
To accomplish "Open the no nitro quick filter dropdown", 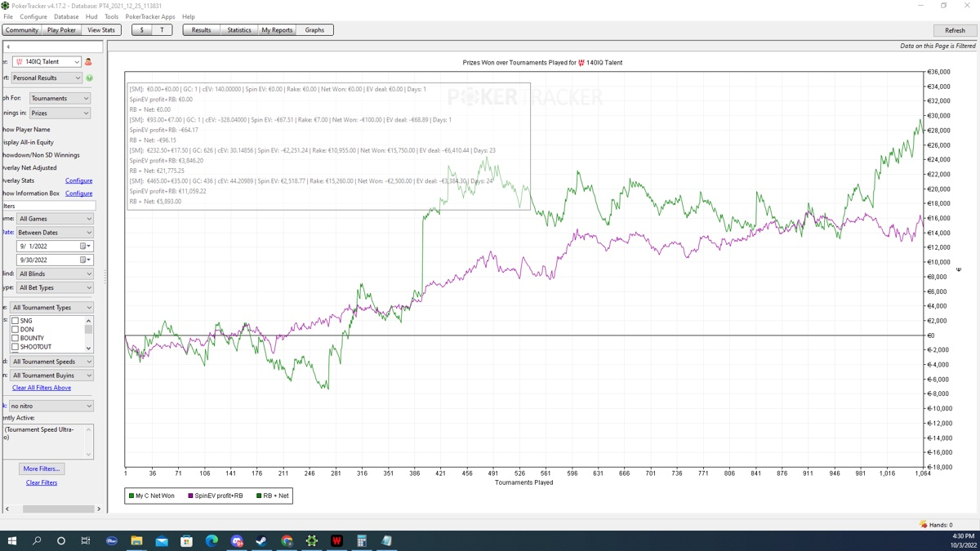I will click(x=51, y=406).
